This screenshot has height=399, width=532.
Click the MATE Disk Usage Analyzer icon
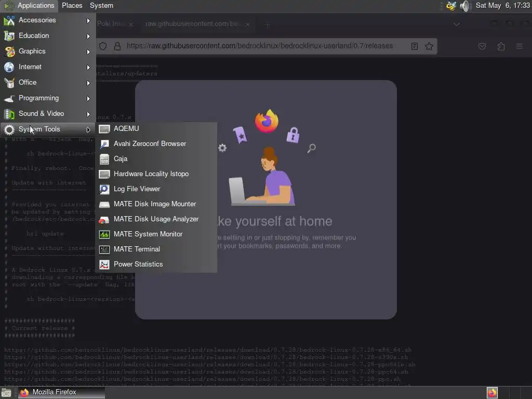pos(104,219)
